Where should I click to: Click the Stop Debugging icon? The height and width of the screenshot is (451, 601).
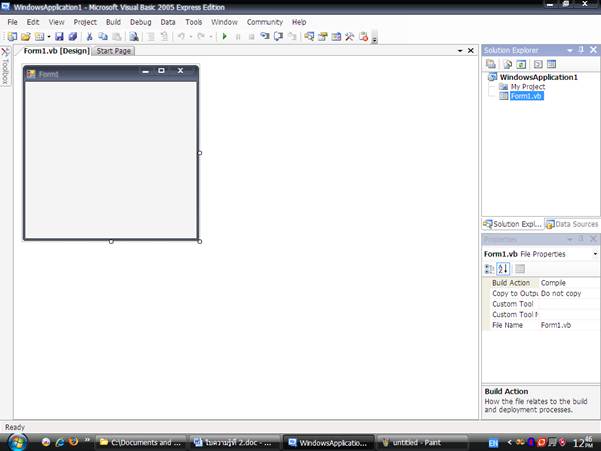(251, 37)
